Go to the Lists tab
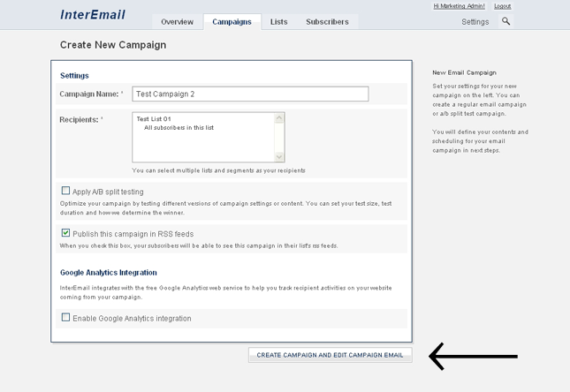 [278, 22]
